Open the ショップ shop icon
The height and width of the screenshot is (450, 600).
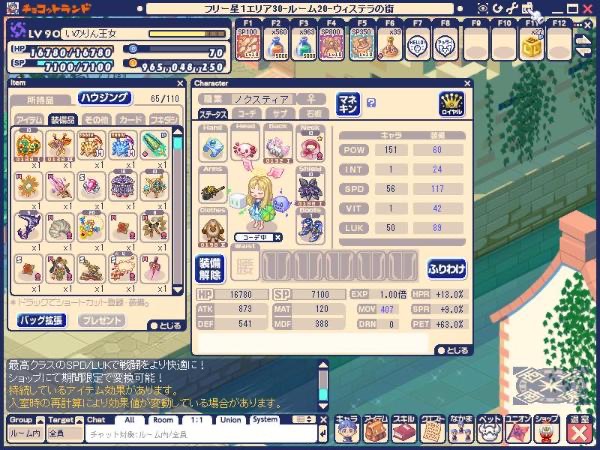point(546,429)
